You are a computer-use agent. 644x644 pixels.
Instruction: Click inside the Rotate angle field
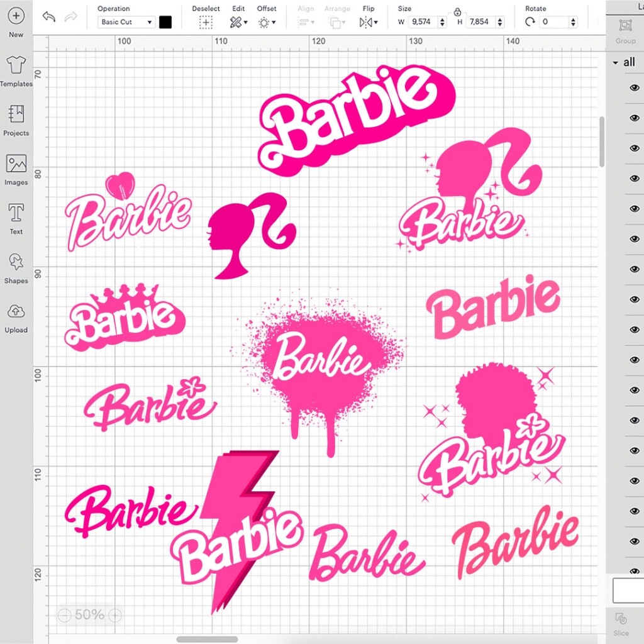click(x=554, y=22)
